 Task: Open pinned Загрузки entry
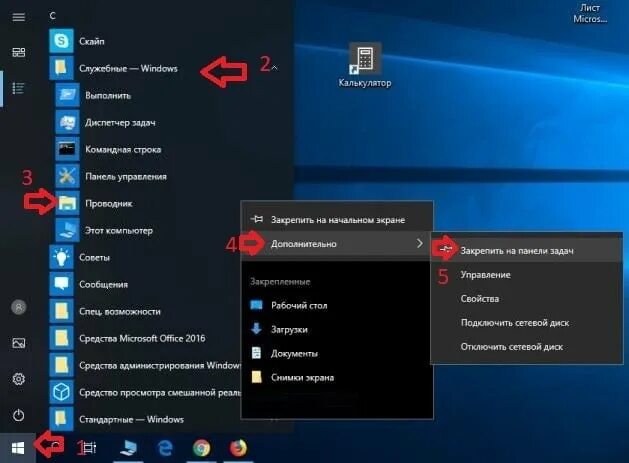tap(337, 329)
